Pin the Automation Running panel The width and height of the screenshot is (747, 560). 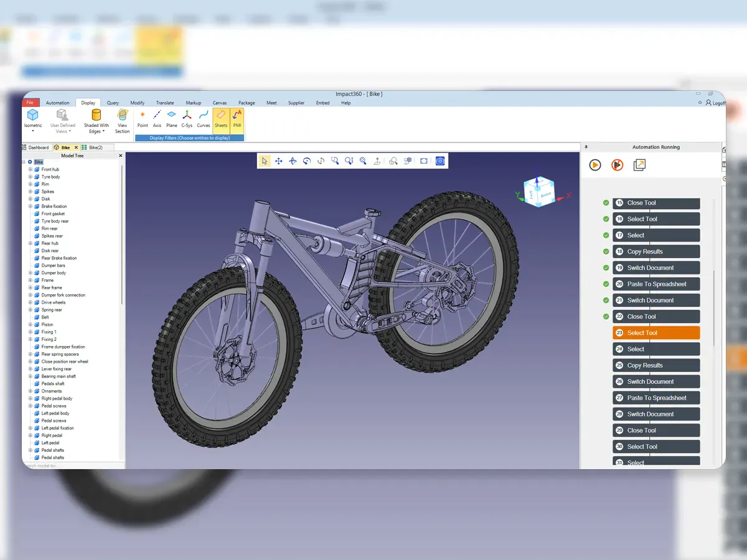(x=587, y=147)
